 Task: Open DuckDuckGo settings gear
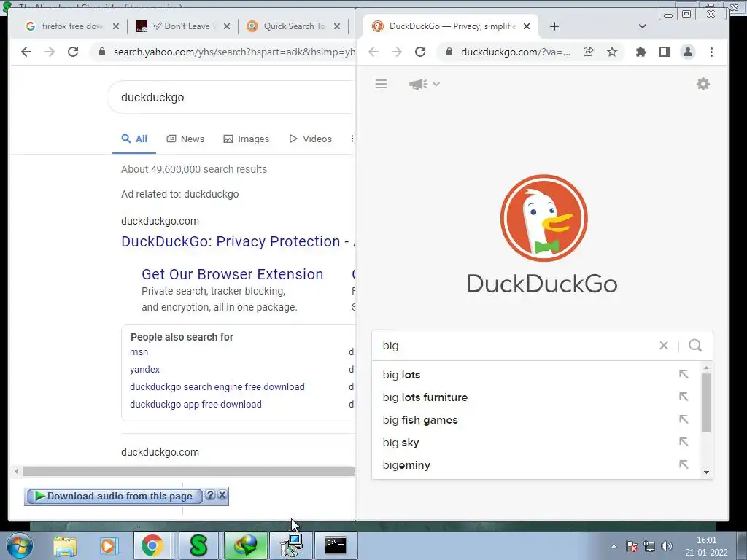coord(703,85)
